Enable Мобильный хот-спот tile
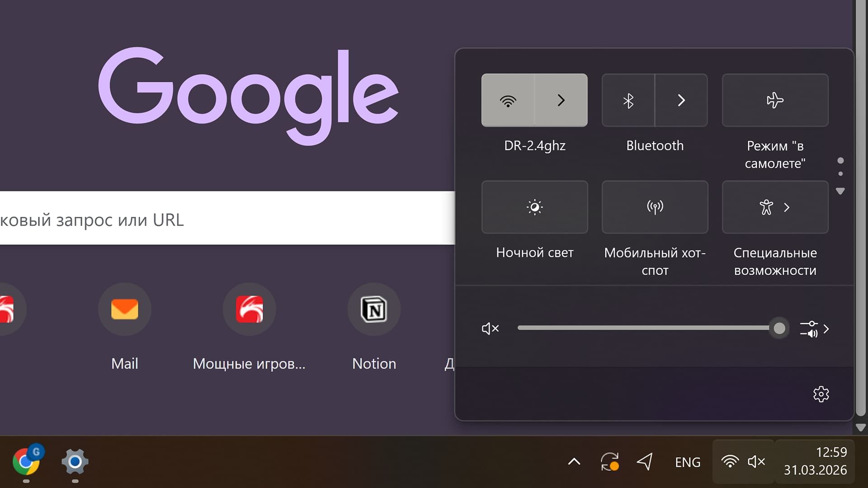 (655, 207)
